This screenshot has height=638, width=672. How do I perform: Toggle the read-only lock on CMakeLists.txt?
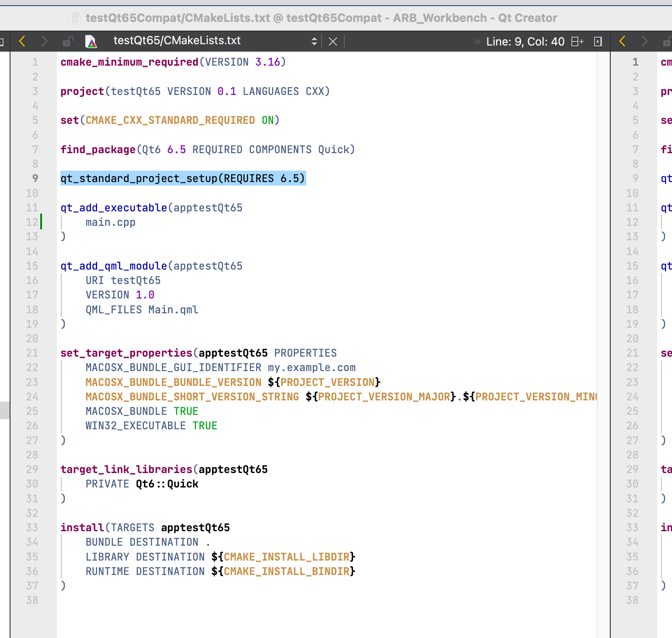tap(67, 41)
